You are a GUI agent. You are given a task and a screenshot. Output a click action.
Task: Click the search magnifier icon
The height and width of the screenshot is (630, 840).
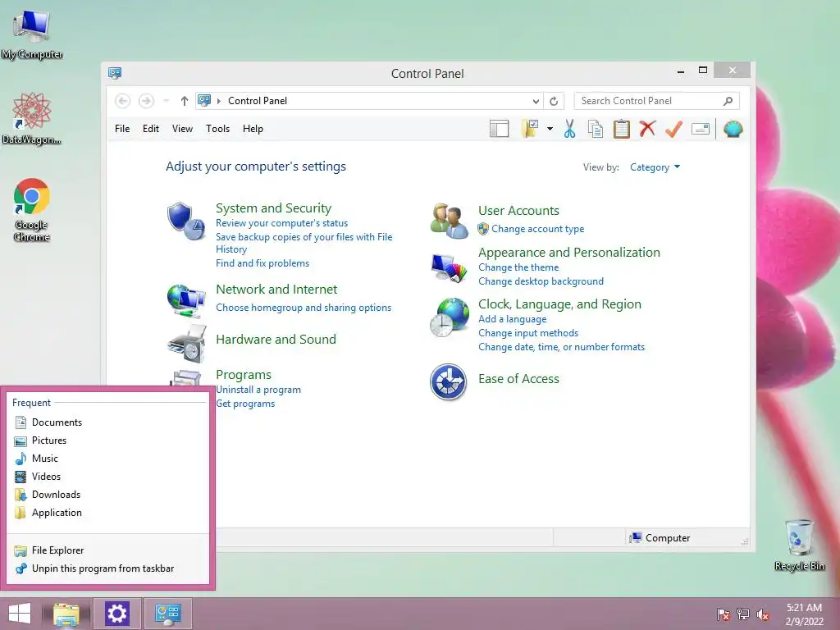point(728,101)
